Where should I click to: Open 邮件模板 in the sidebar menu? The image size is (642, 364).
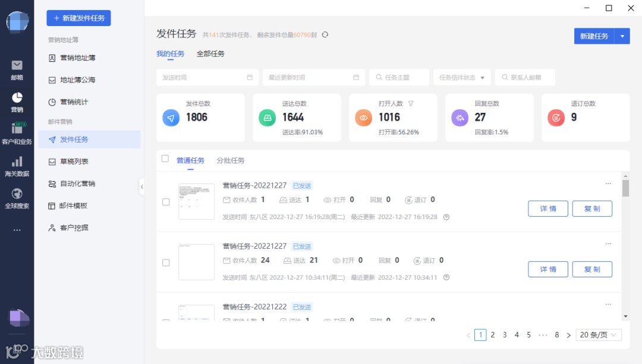click(89, 205)
